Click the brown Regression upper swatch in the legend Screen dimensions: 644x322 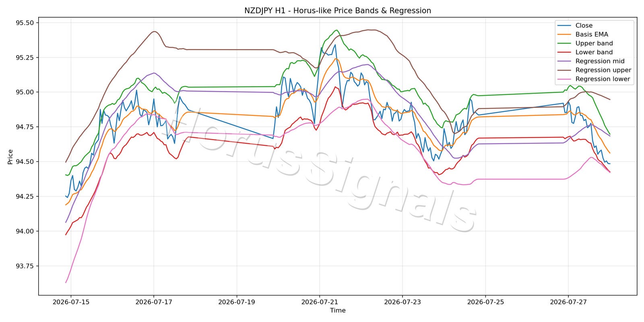pyautogui.click(x=564, y=70)
